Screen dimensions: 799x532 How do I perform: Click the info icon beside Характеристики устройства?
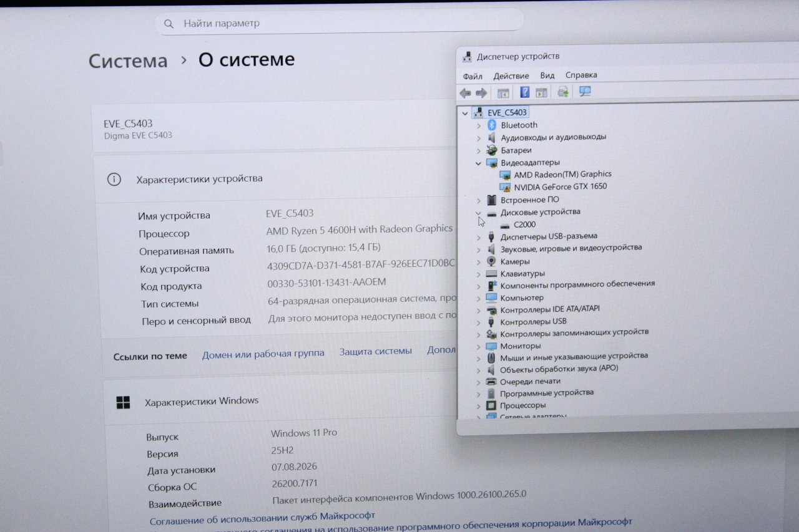click(114, 180)
